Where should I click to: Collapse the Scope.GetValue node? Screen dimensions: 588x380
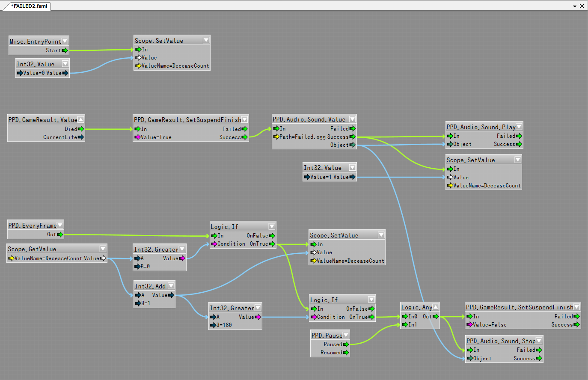(x=103, y=249)
